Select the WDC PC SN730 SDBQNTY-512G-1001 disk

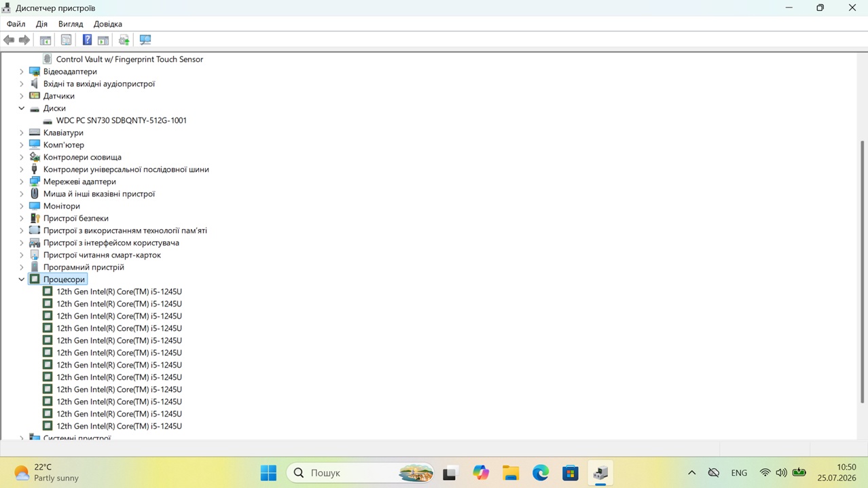pyautogui.click(x=121, y=120)
